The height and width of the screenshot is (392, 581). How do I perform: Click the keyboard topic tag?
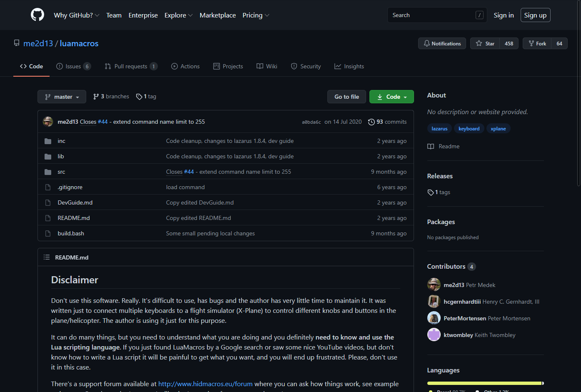(x=469, y=129)
